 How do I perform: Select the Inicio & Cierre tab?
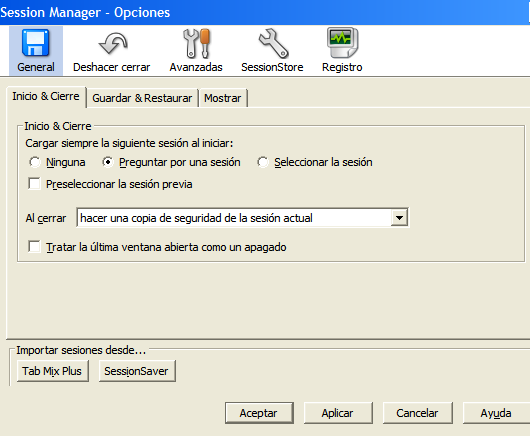point(46,96)
